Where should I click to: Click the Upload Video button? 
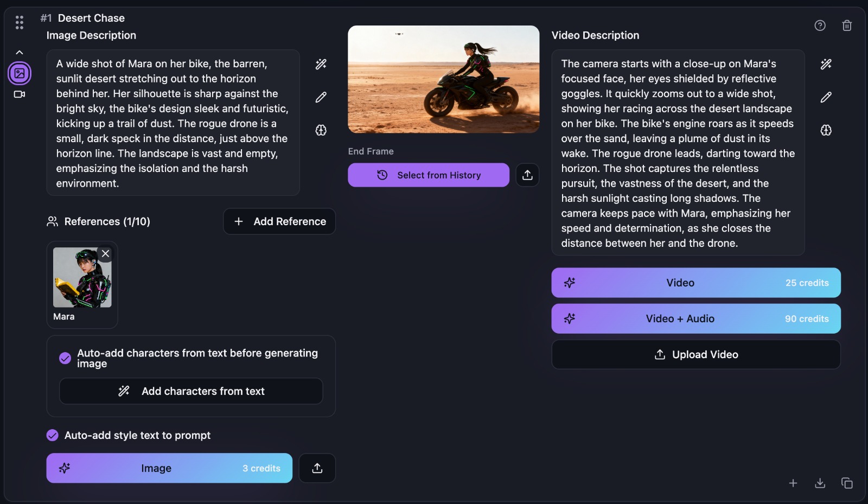[x=696, y=354]
